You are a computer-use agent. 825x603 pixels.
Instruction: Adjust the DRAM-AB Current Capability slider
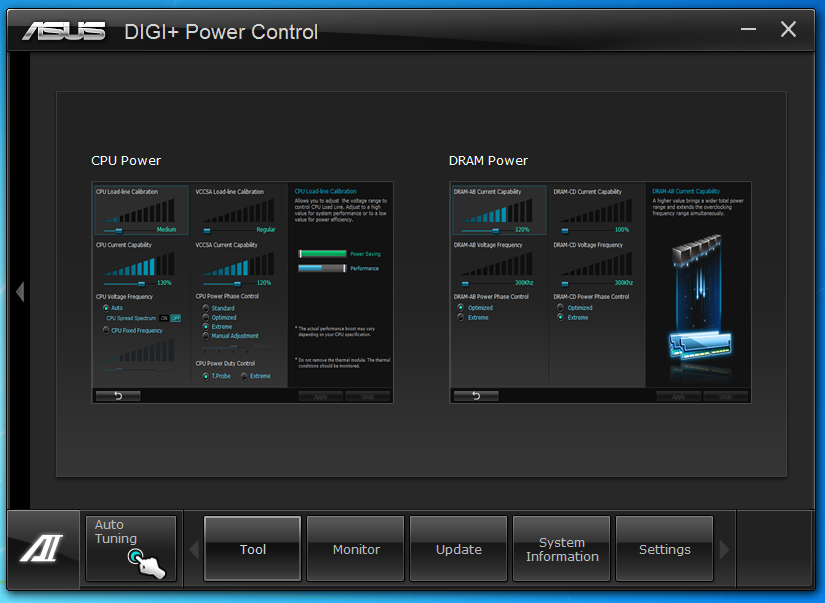(495, 230)
